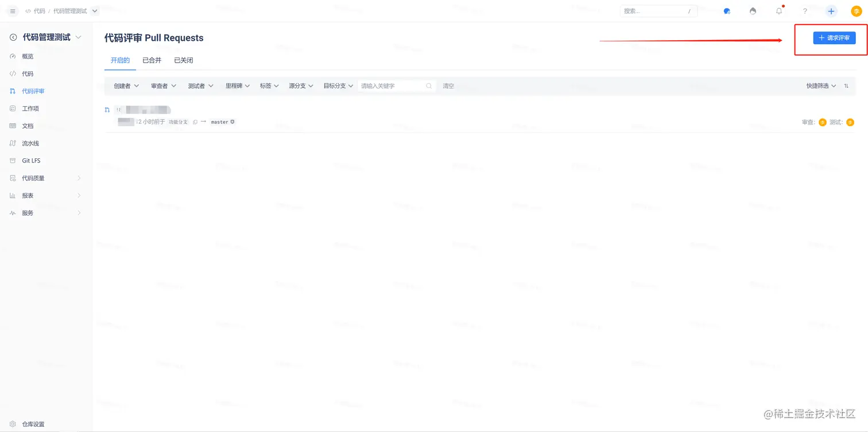Expand the 目标分支 branch filter
Viewport: 868px width, 432px height.
pos(338,85)
